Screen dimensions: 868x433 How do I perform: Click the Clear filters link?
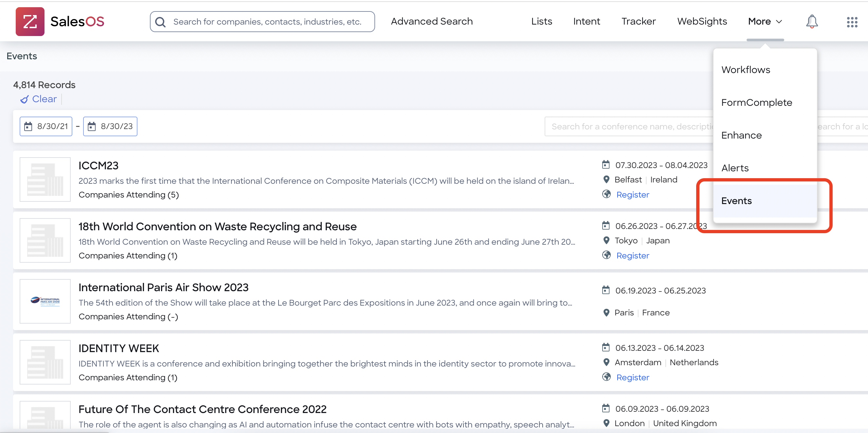pos(44,99)
